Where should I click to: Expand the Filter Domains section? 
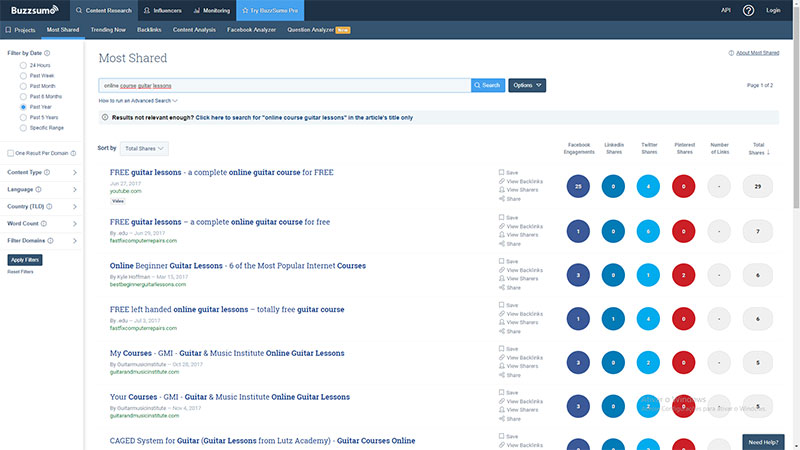[x=74, y=241]
